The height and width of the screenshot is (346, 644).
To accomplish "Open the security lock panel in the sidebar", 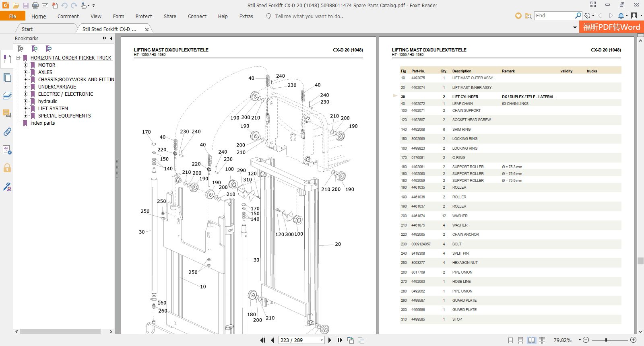I will point(7,168).
